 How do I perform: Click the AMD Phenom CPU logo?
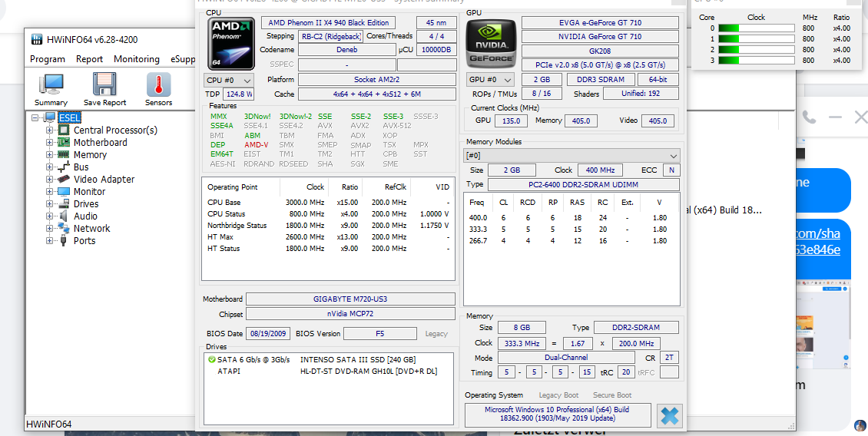tap(231, 43)
